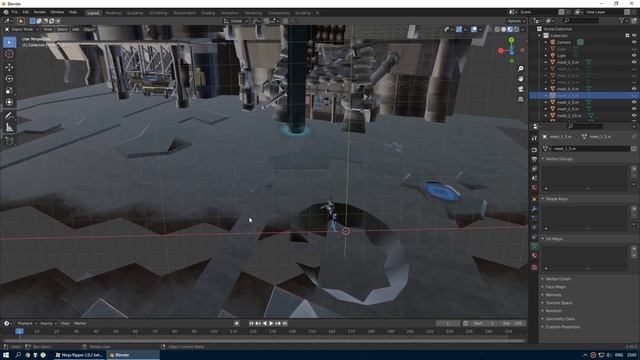
Task: Open the Material properties tab
Action: tap(534, 256)
